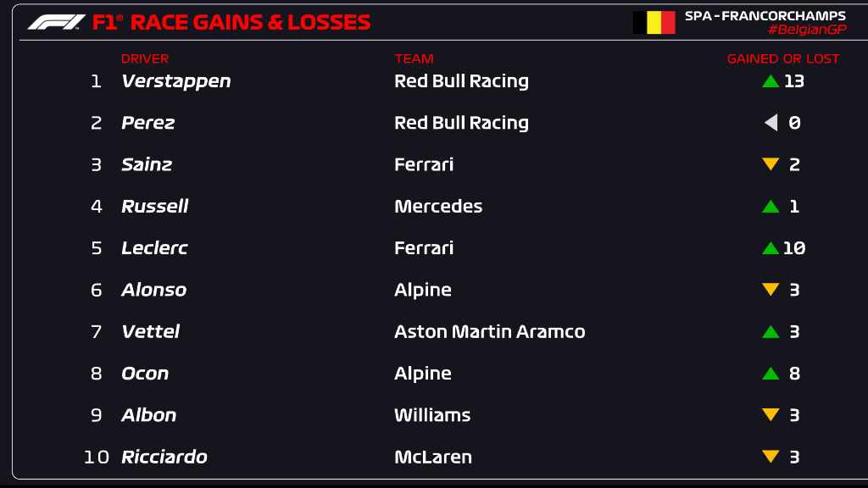Select the DRIVER column header

coord(145,58)
